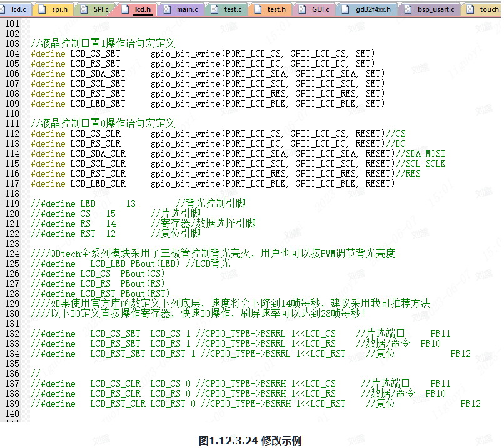
Task: Click the //背光控制引脚 comment
Action: 211,203
